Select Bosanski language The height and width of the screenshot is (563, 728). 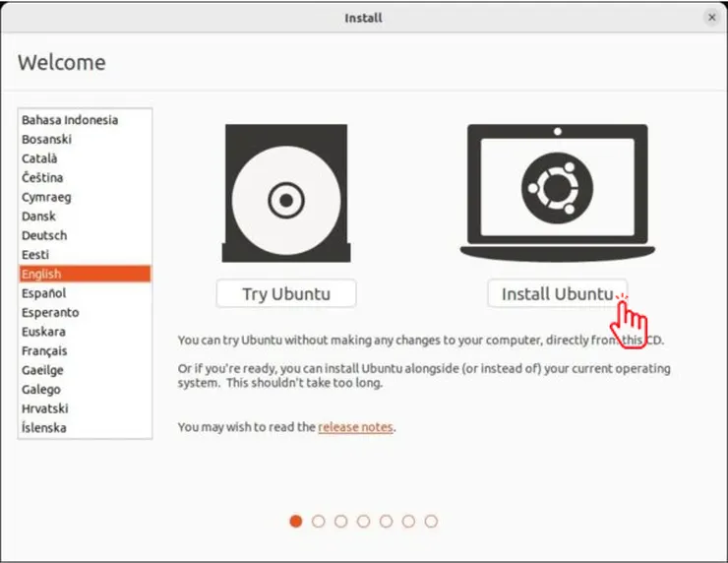coord(85,139)
